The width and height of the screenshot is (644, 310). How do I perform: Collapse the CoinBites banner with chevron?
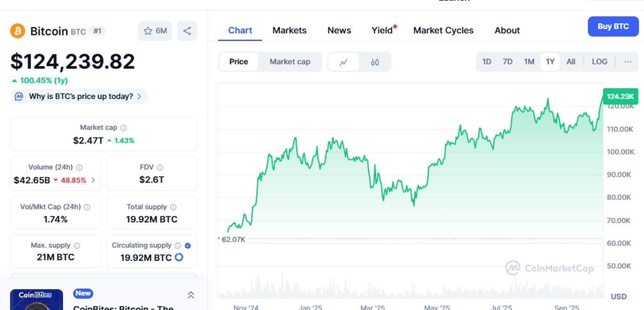[x=191, y=295]
